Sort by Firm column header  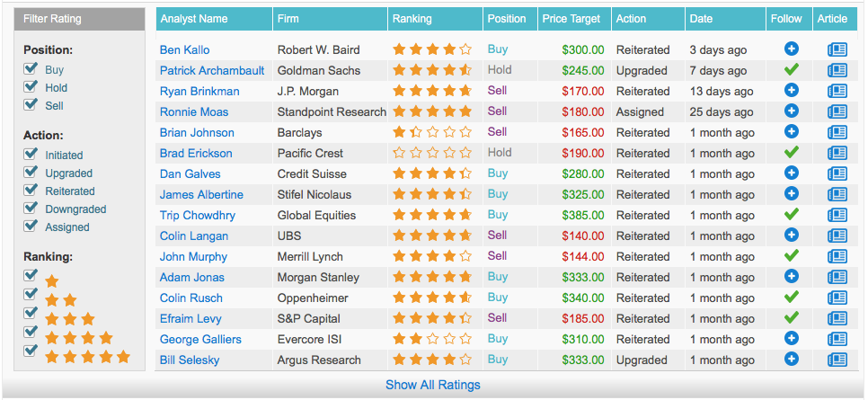(x=331, y=19)
